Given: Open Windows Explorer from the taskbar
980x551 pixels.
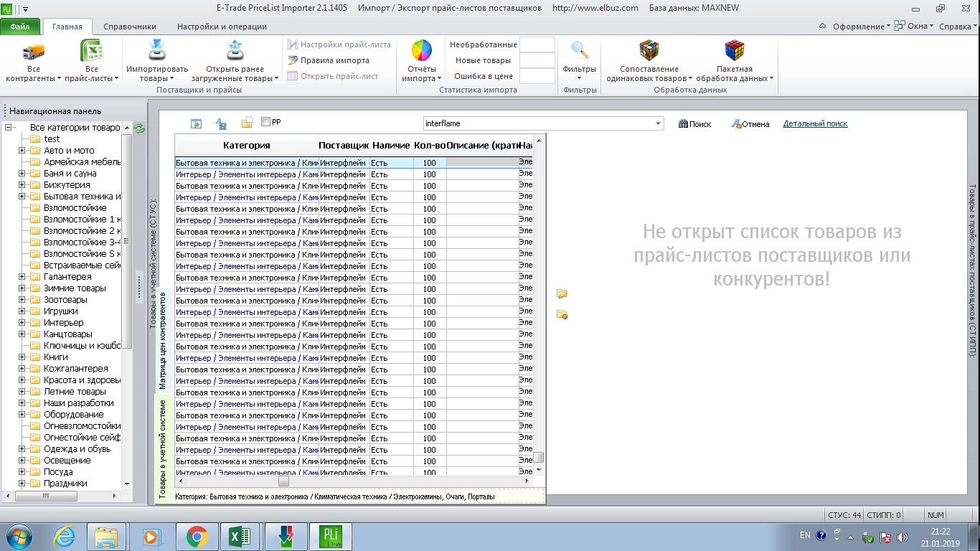Looking at the screenshot, I should [106, 537].
